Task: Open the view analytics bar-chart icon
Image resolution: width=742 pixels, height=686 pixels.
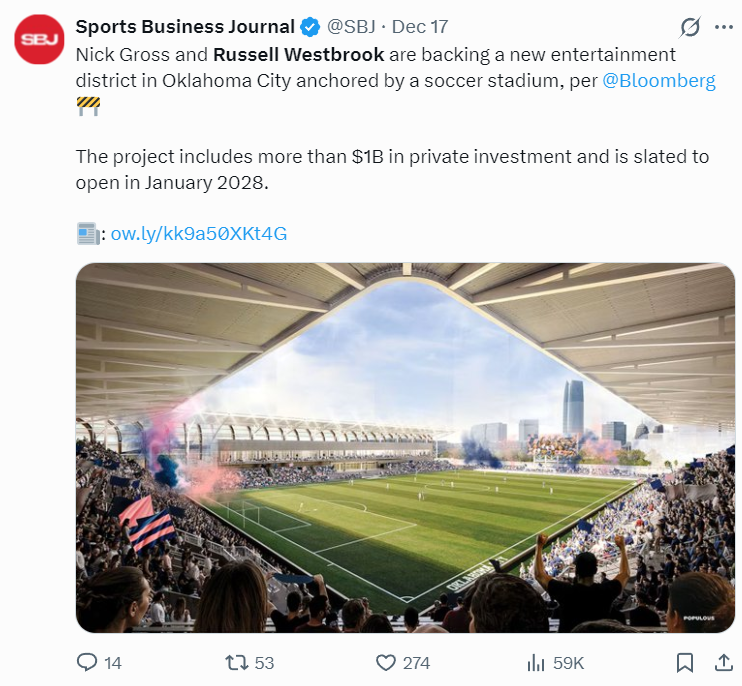Action: pos(536,662)
